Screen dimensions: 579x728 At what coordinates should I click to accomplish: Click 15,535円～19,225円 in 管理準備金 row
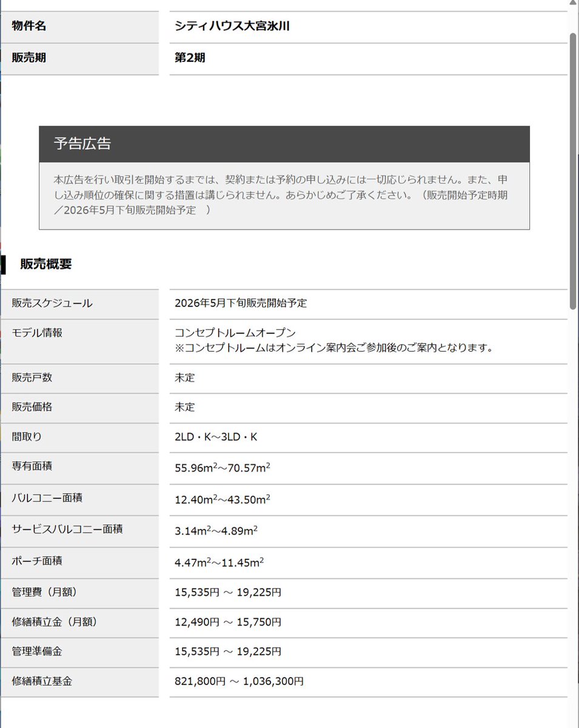[x=228, y=652]
